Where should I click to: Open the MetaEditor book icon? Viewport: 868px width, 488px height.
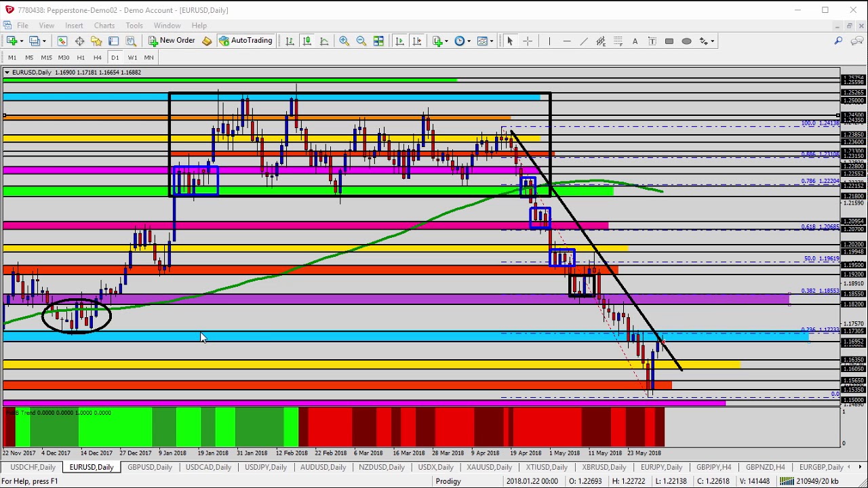(207, 41)
